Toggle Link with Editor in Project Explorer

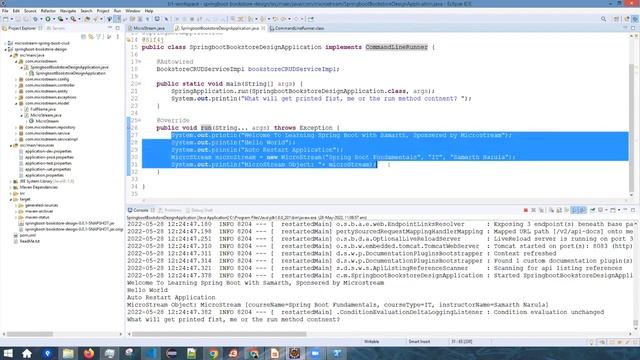click(x=91, y=37)
